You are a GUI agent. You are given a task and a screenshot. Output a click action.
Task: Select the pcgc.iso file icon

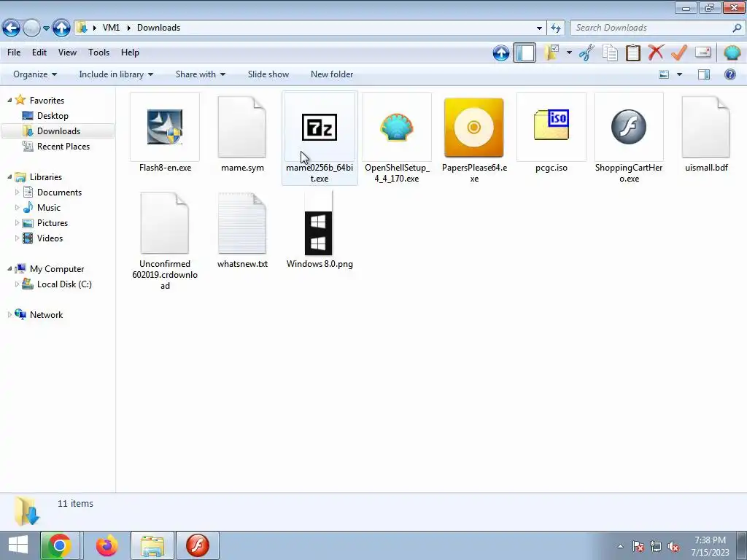(x=551, y=125)
